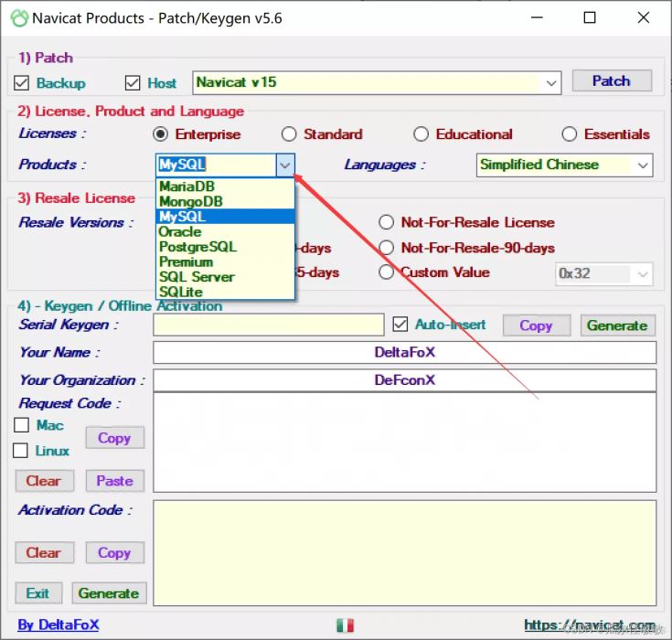Screen dimensions: 672x640
Task: Select the Standard license radio button
Action: click(289, 134)
